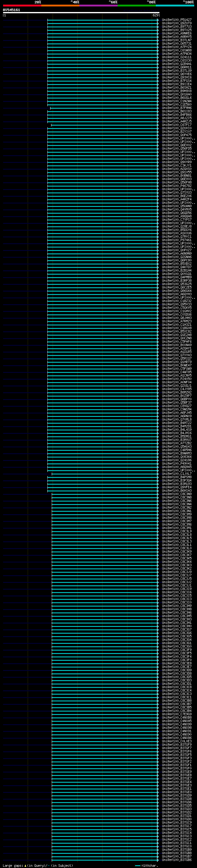The width and height of the screenshot is (197, 868).
Task: Pick the UniRef100_B9H9X8 hit name
Action: coord(177,91)
